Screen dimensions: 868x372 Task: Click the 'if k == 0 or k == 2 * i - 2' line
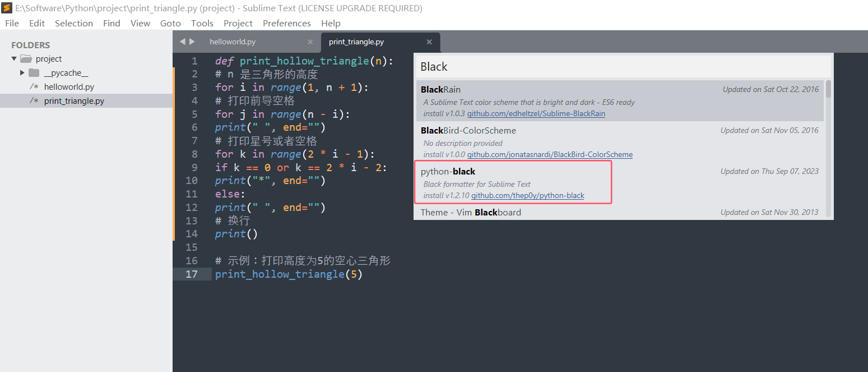click(x=301, y=167)
